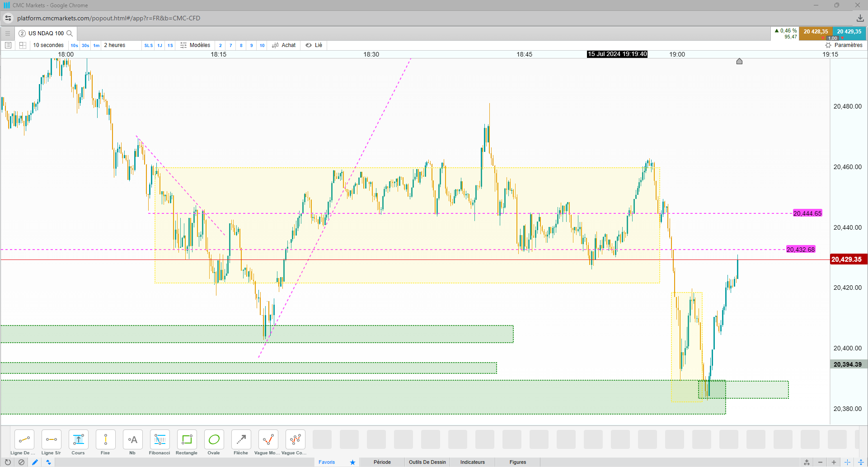Select the Rectangle drawing tool
Viewport: 868px width, 467px height.
pos(187,443)
